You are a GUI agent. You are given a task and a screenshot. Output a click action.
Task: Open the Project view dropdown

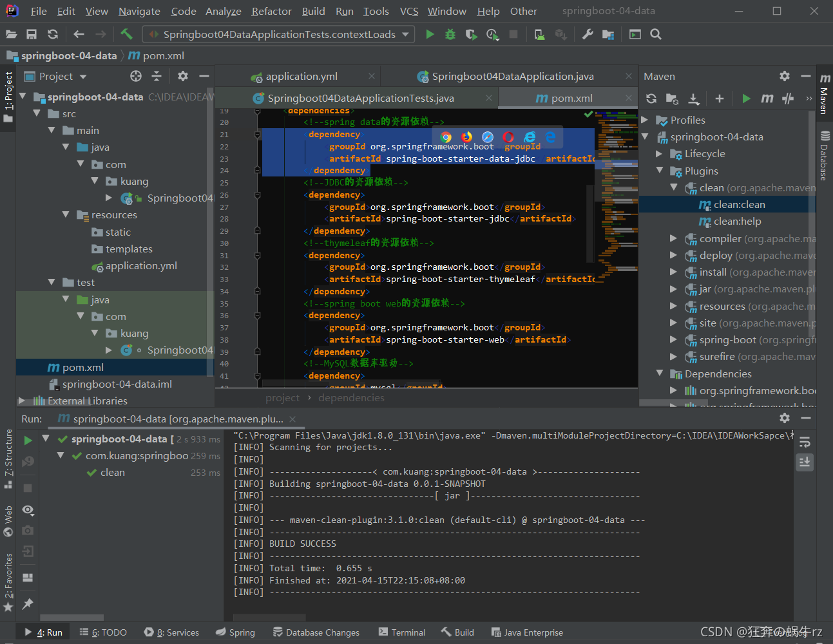(x=83, y=77)
